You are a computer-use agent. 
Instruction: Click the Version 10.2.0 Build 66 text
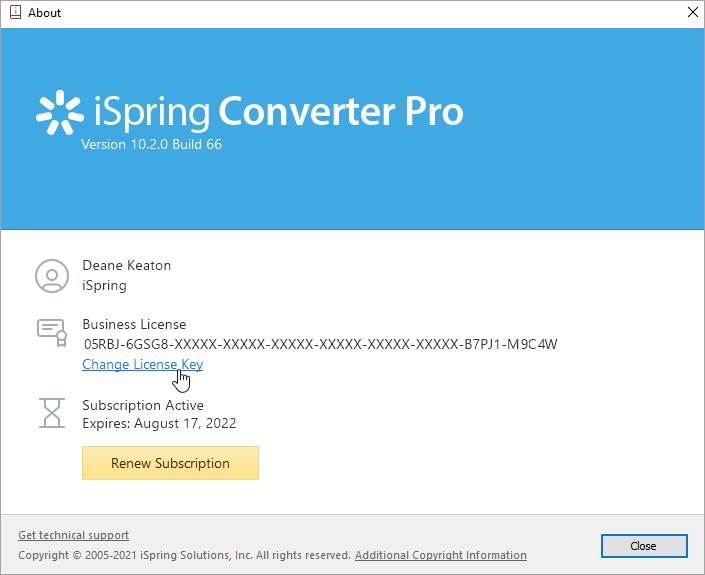pyautogui.click(x=152, y=144)
